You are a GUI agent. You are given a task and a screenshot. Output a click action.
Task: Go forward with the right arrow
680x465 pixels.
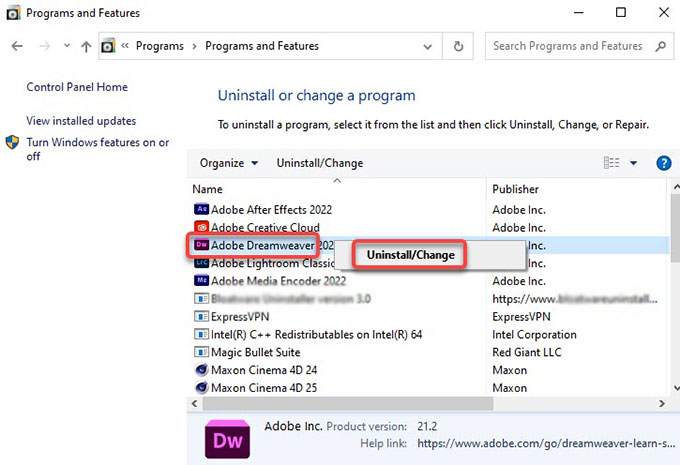point(44,46)
